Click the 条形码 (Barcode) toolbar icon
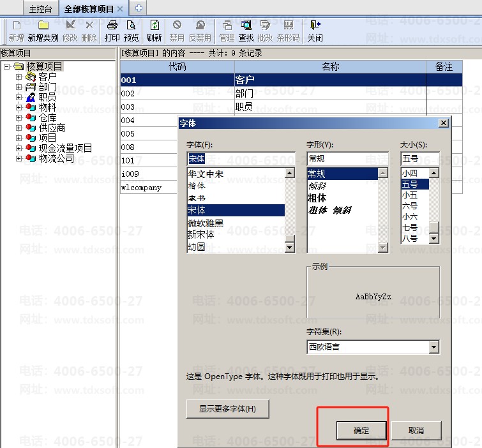 [289, 26]
